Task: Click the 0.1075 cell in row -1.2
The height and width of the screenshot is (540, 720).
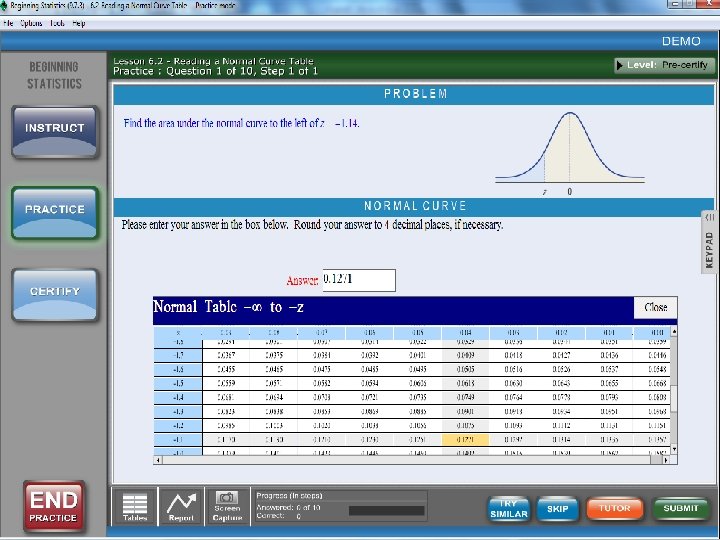Action: click(465, 426)
